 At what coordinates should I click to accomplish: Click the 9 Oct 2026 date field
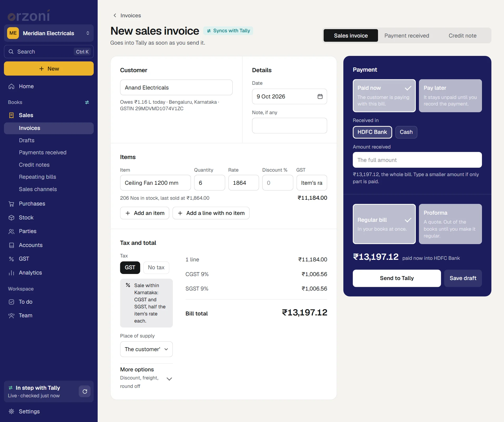pos(289,96)
